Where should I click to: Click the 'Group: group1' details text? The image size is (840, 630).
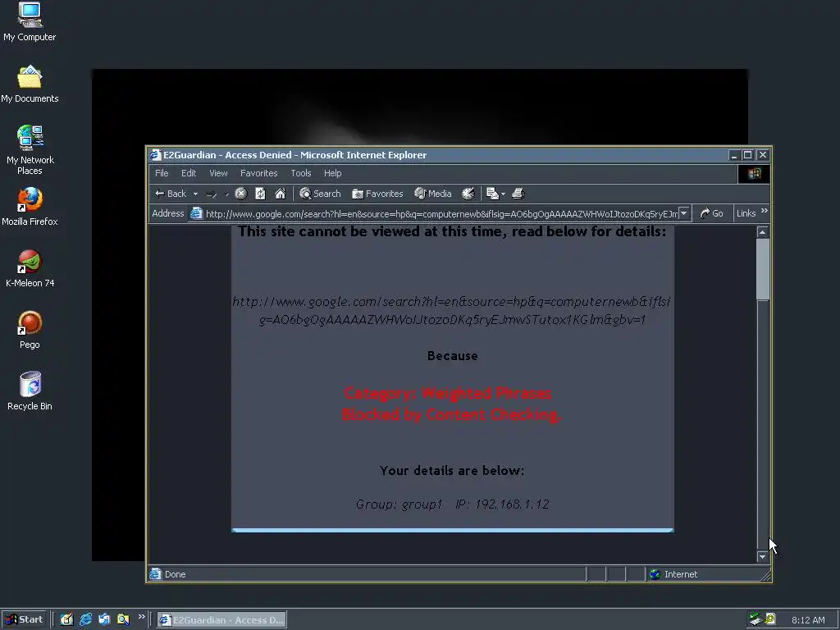point(399,504)
